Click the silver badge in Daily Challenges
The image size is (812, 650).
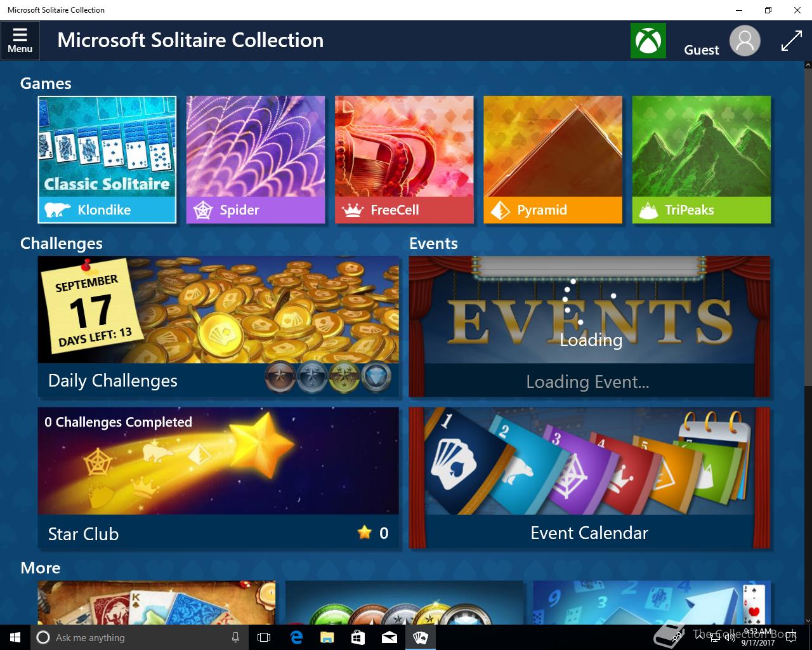312,378
